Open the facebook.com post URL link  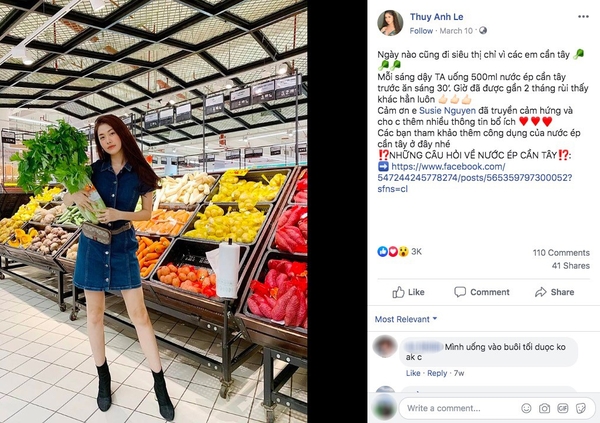pos(474,178)
